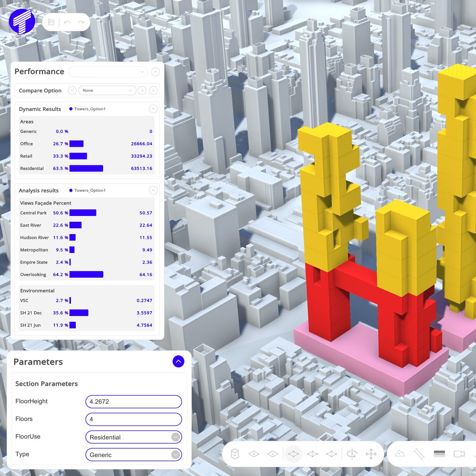This screenshot has width=476, height=476.
Task: Select the add floor plus icon
Action: pyautogui.click(x=254, y=454)
